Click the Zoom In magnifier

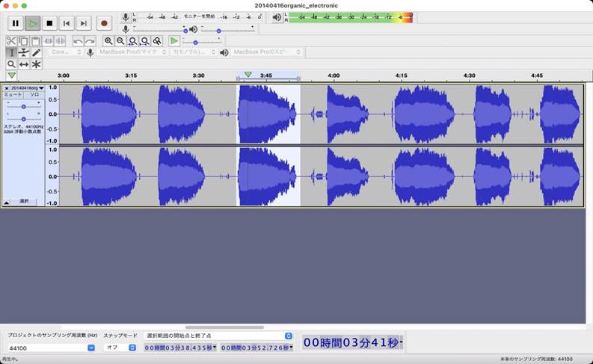108,41
